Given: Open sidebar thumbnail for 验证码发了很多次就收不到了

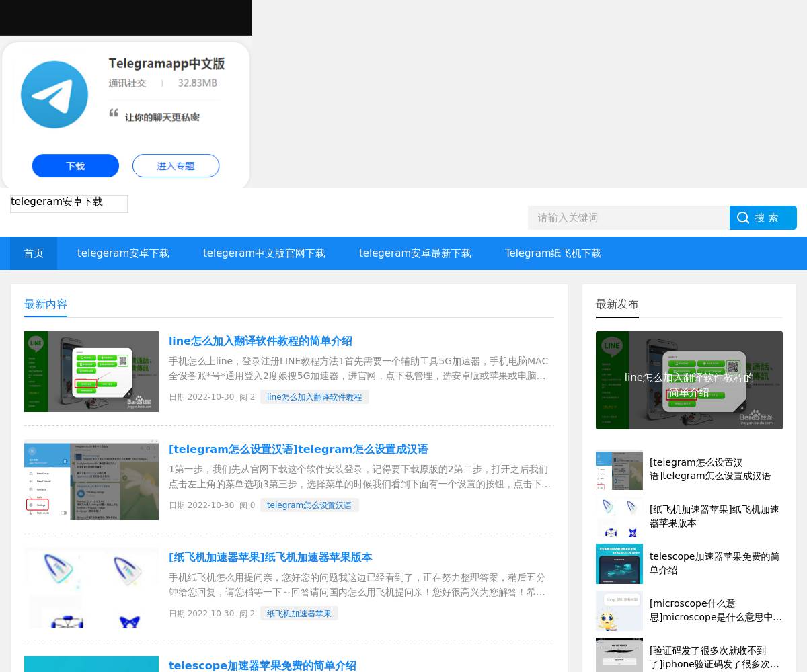Looking at the screenshot, I should [x=619, y=655].
